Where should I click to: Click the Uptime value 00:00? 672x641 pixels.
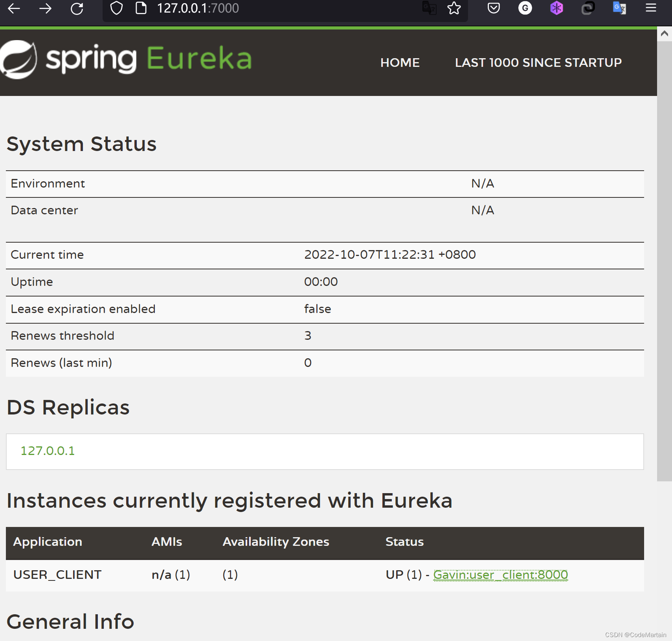pyautogui.click(x=321, y=282)
